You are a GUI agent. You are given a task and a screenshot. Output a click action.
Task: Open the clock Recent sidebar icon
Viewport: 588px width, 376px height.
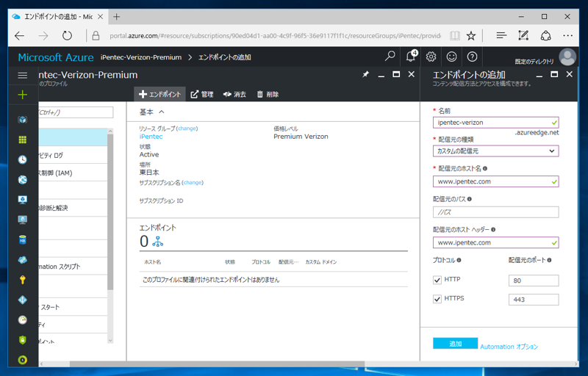pos(23,159)
